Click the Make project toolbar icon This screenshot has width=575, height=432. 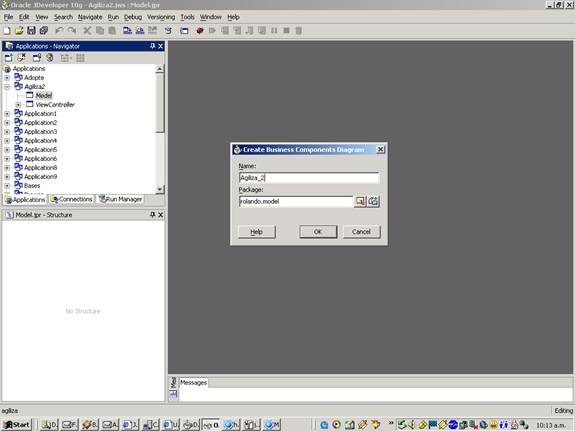click(127, 31)
